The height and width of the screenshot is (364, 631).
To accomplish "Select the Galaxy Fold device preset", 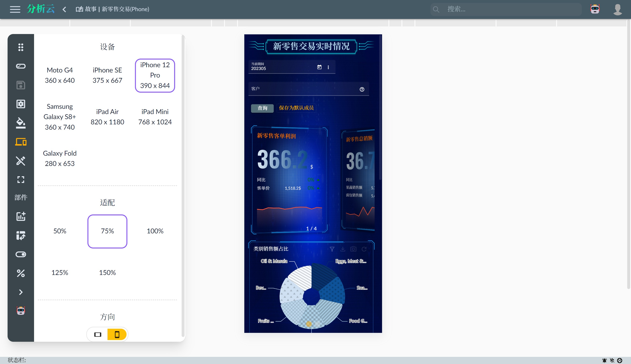I will click(60, 158).
